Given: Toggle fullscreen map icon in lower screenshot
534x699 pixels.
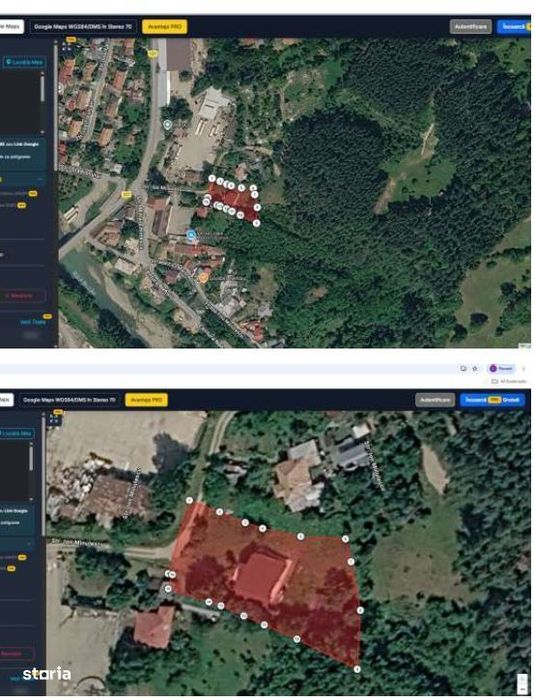Looking at the screenshot, I should tap(54, 419).
